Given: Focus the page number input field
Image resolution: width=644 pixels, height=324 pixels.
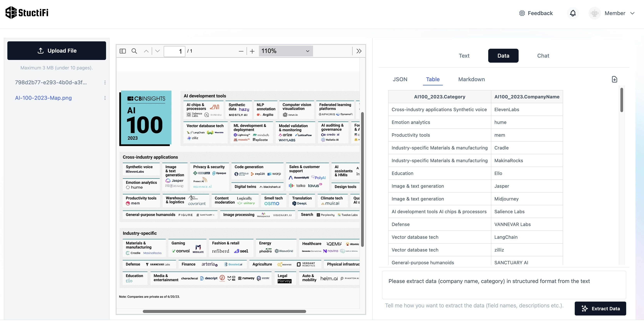Looking at the screenshot, I should (174, 51).
